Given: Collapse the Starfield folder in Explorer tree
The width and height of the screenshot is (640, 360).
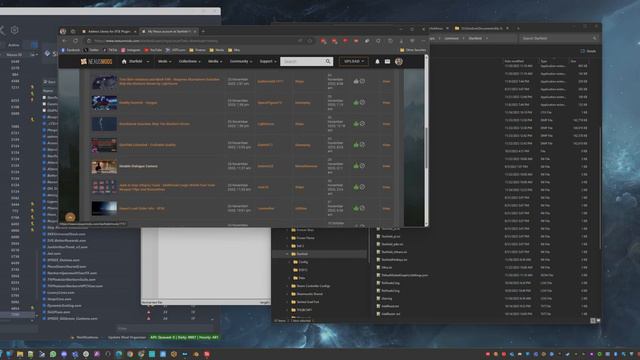Looking at the screenshot, I should 288,254.
